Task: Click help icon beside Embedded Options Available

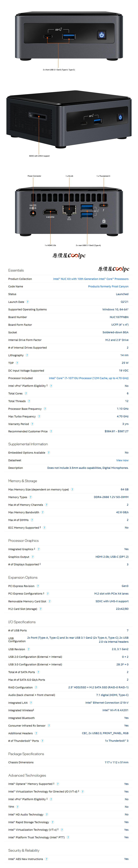Action: (49, 453)
